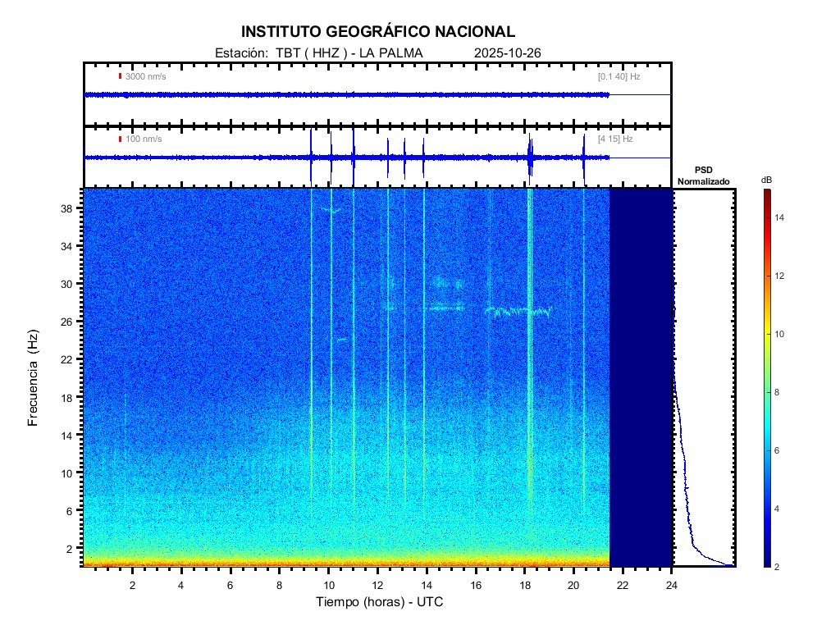Click the red 3000 nm/s scale marker

[x=120, y=76]
